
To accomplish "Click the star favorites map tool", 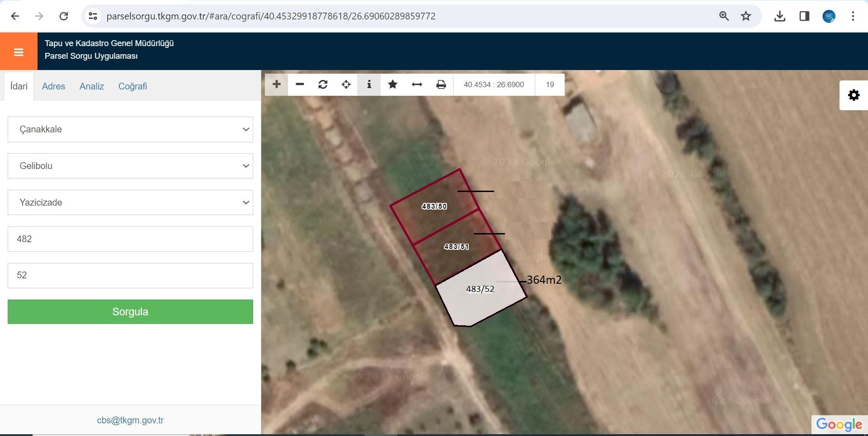I will (392, 84).
